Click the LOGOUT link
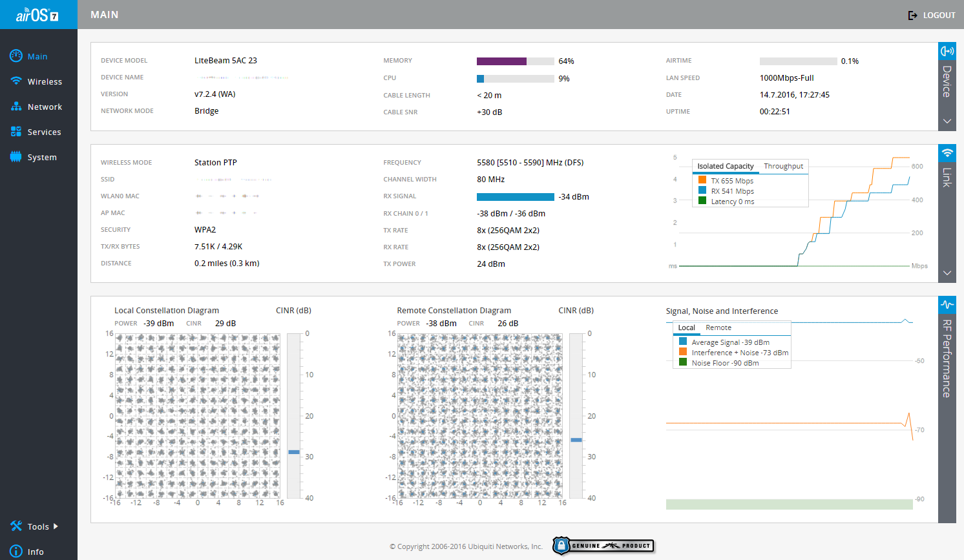The width and height of the screenshot is (964, 560). click(x=939, y=15)
